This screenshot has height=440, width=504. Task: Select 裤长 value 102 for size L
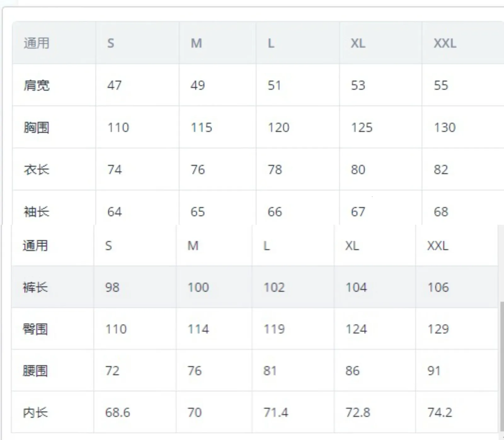click(x=274, y=287)
